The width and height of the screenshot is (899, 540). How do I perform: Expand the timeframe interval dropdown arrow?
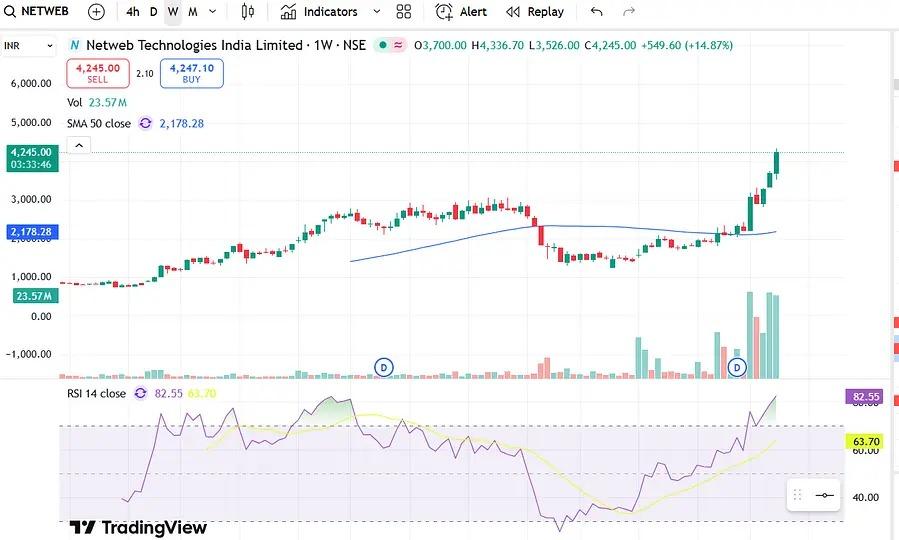tap(213, 11)
